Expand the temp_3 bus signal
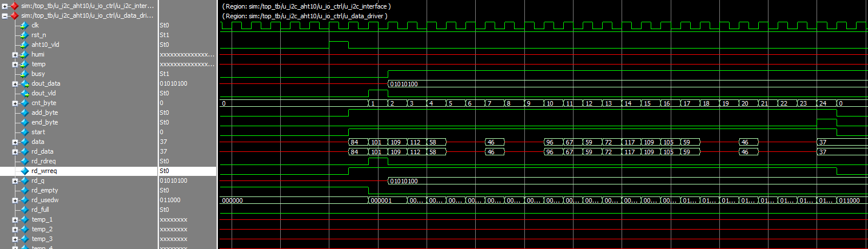Image resolution: width=868 pixels, height=249 pixels. [x=15, y=239]
